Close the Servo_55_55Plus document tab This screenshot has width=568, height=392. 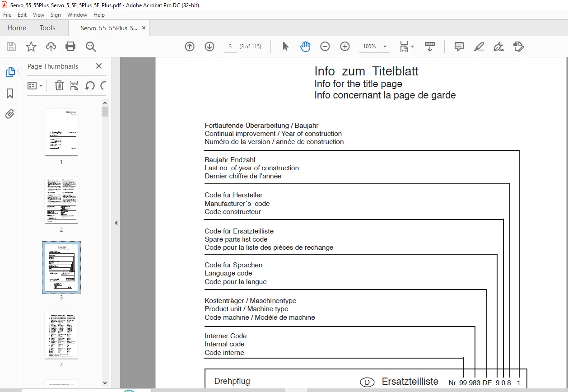(144, 28)
